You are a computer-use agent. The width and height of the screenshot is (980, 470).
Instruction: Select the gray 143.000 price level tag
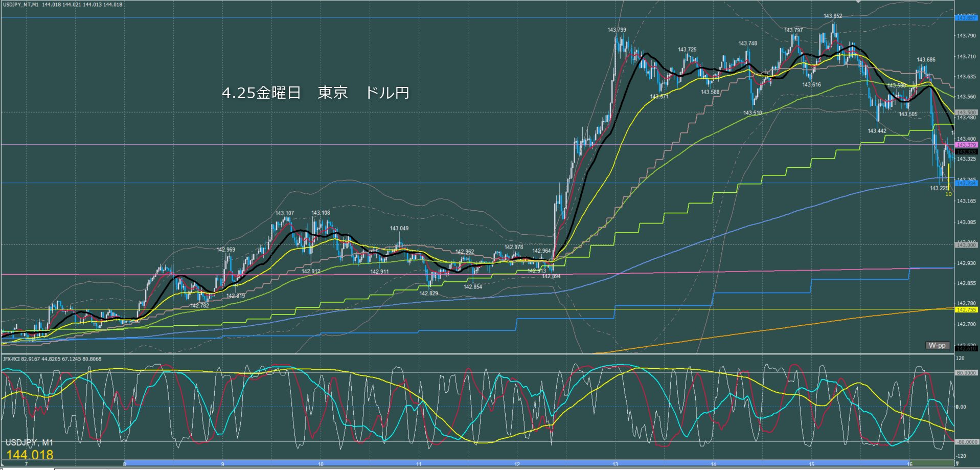(966, 245)
